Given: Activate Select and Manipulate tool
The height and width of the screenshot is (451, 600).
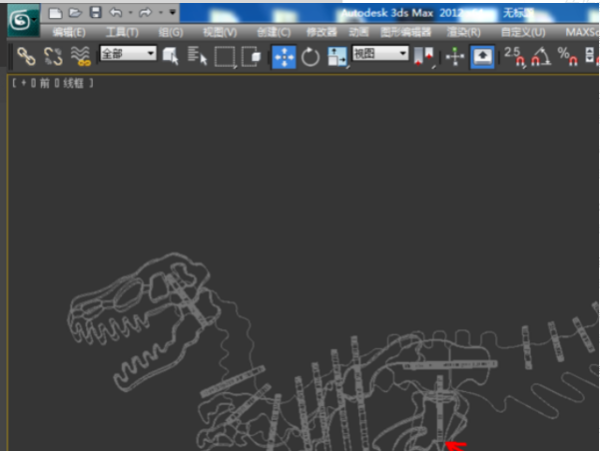Looking at the screenshot, I should tap(455, 57).
